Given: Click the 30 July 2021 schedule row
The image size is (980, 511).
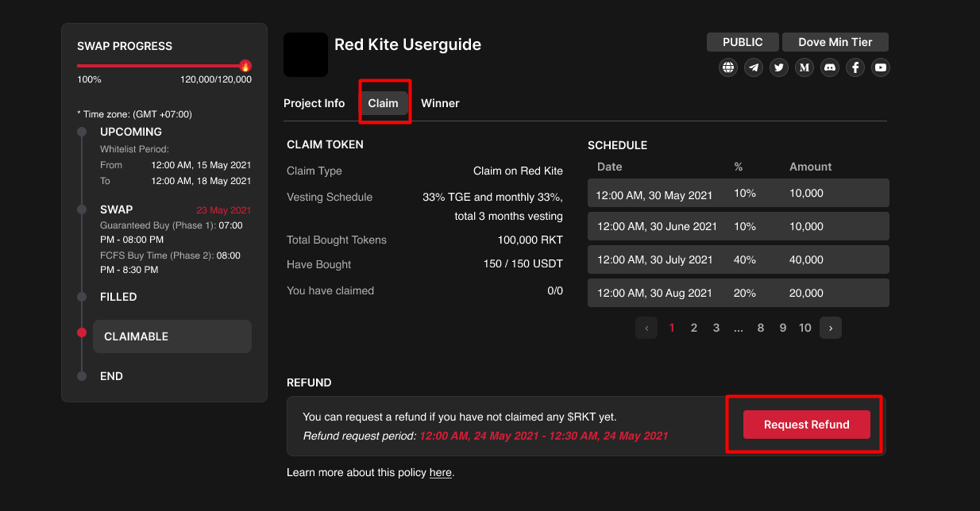Looking at the screenshot, I should tap(739, 260).
